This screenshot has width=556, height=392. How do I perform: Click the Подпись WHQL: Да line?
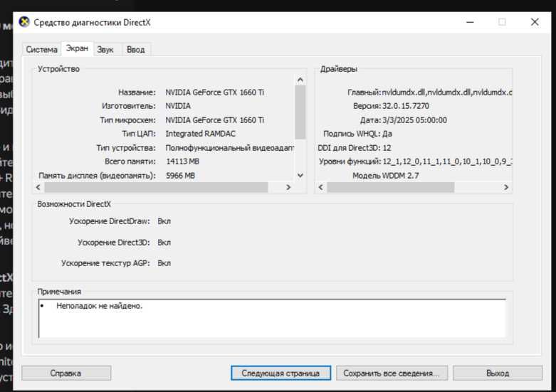click(x=357, y=134)
